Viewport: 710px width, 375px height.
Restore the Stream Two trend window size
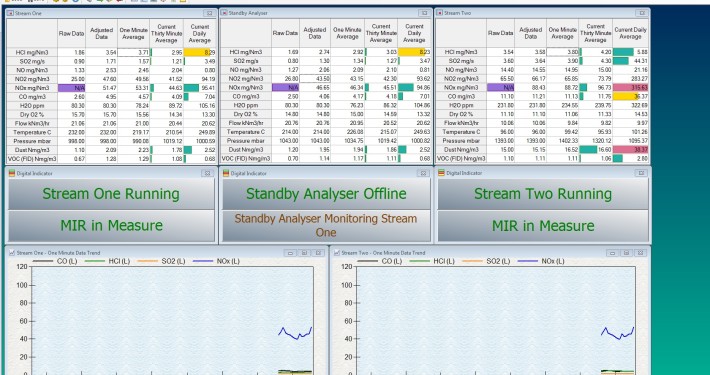[626, 253]
